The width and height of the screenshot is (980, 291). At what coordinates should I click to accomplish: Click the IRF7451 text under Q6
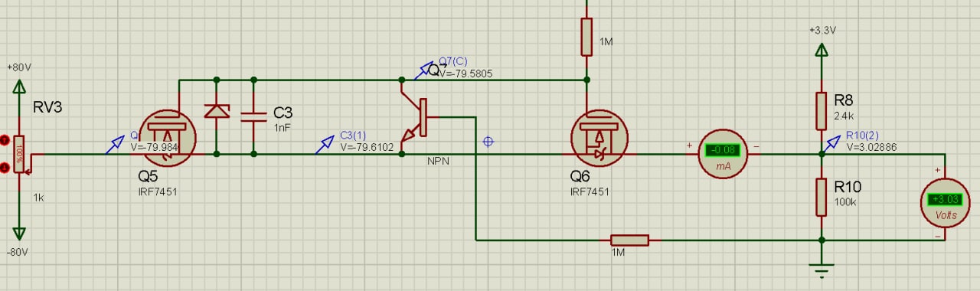590,192
